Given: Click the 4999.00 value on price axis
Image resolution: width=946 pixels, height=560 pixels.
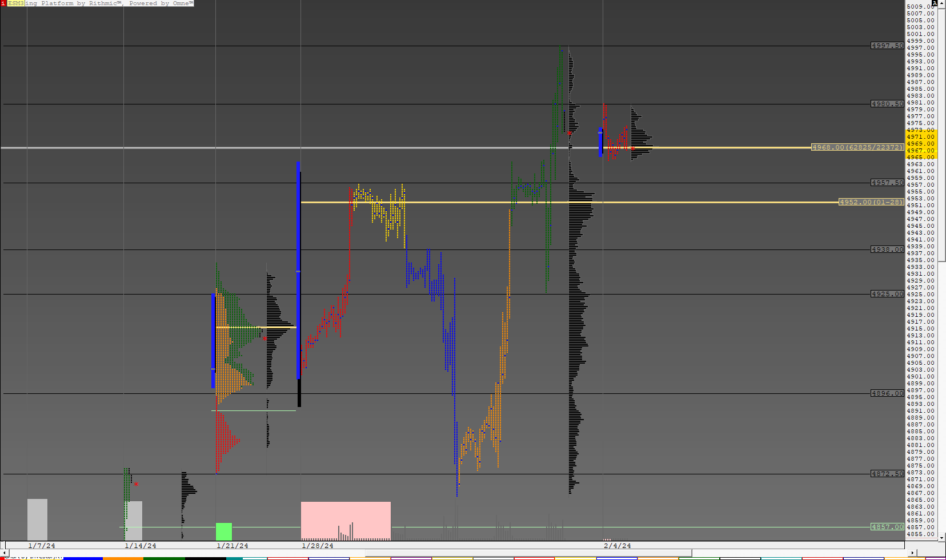Looking at the screenshot, I should click(x=920, y=41).
